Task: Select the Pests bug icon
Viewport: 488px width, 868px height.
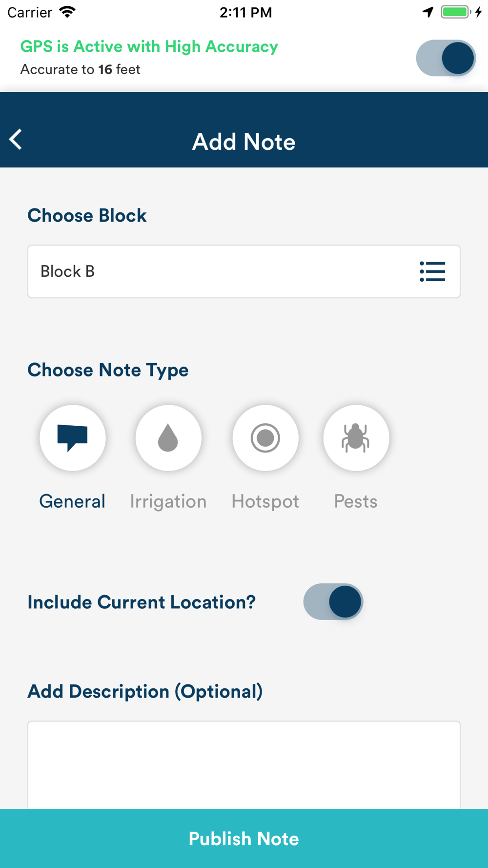Action: pyautogui.click(x=356, y=438)
